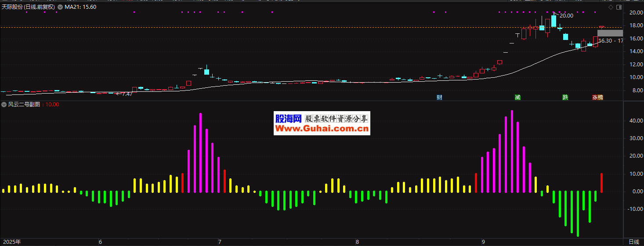This screenshot has width=644, height=246.
Task: Click the 20.00 high price annotation
Action: tap(566, 16)
